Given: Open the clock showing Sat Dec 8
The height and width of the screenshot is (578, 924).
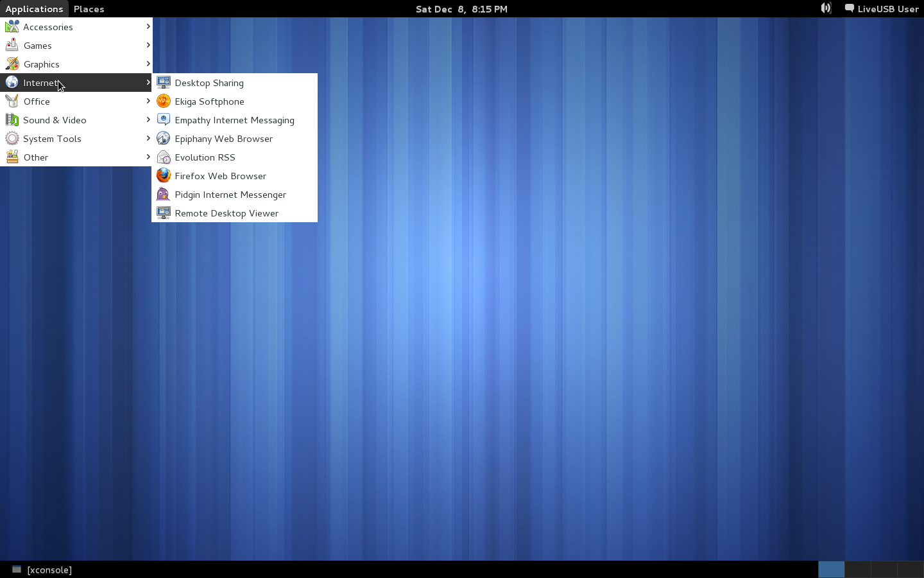Looking at the screenshot, I should (461, 9).
